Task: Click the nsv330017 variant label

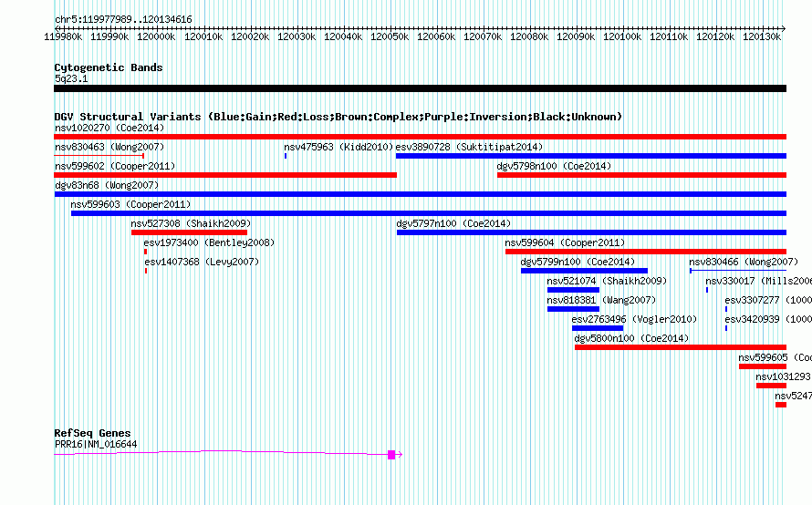Action: click(759, 281)
